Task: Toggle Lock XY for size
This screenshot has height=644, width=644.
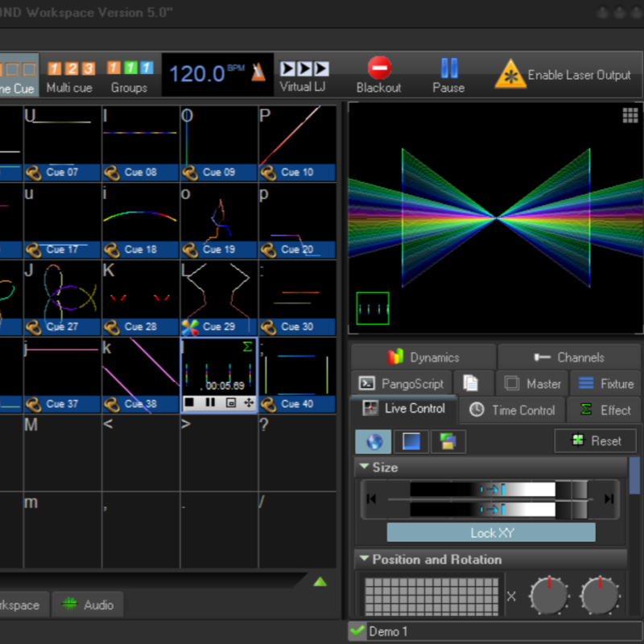Action: click(x=491, y=533)
